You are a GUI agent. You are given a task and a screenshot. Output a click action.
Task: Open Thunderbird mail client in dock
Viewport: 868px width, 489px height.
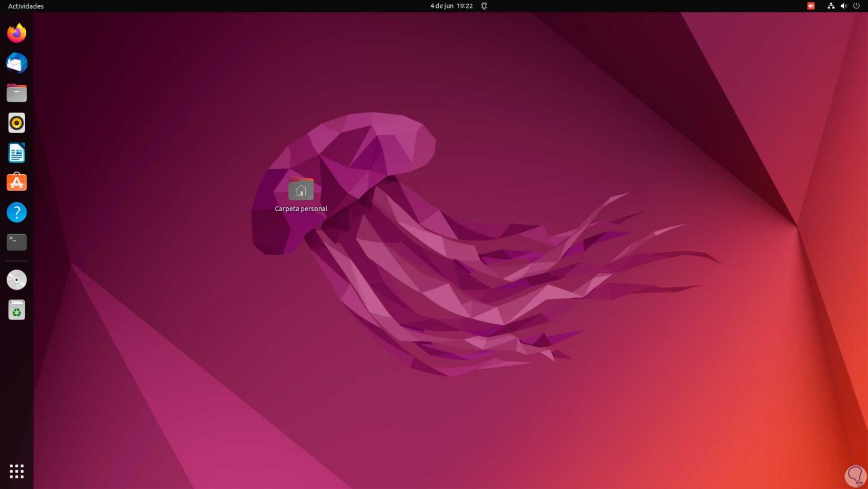pyautogui.click(x=17, y=63)
